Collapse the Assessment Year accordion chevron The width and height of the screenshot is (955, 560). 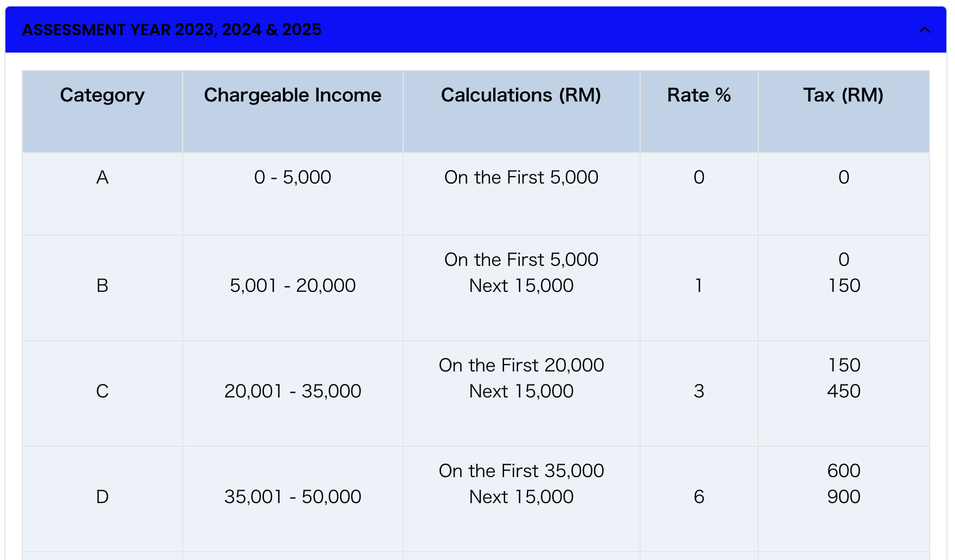click(x=925, y=30)
